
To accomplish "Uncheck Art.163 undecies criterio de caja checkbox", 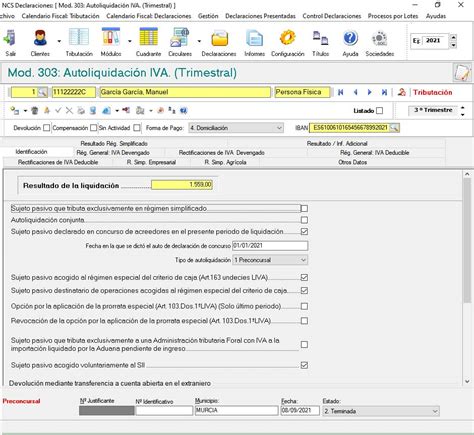I will (304, 277).
